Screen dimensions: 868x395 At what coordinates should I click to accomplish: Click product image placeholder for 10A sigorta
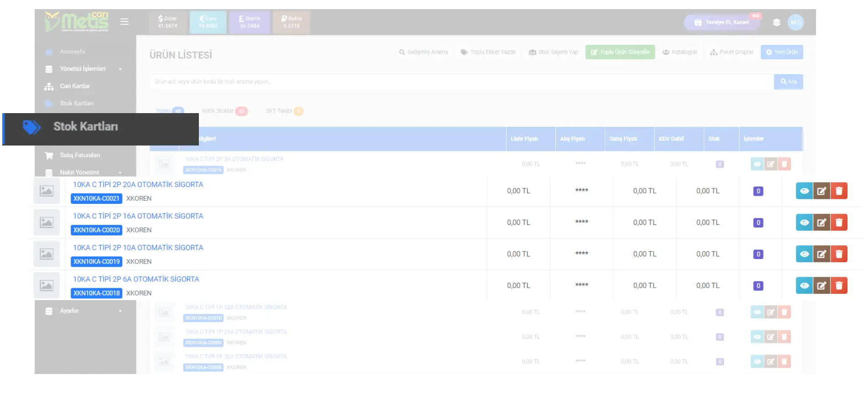point(47,254)
